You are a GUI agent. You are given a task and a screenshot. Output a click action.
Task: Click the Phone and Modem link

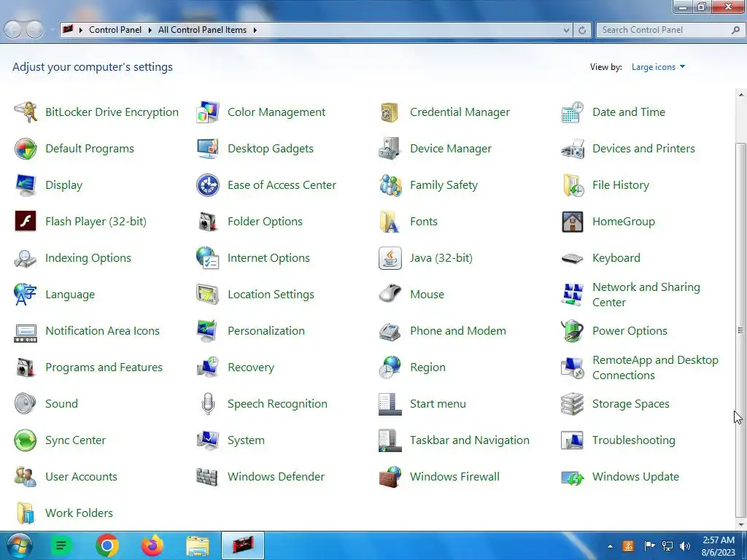tap(458, 331)
